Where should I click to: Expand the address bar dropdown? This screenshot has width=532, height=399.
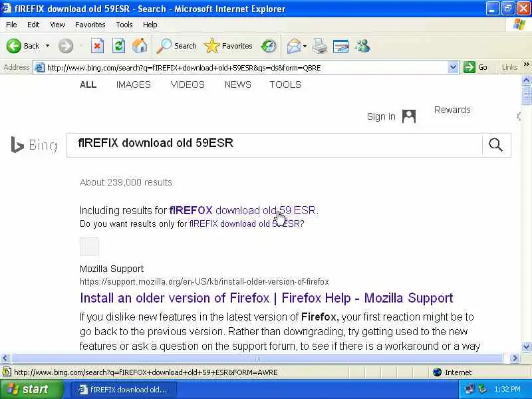[x=453, y=68]
